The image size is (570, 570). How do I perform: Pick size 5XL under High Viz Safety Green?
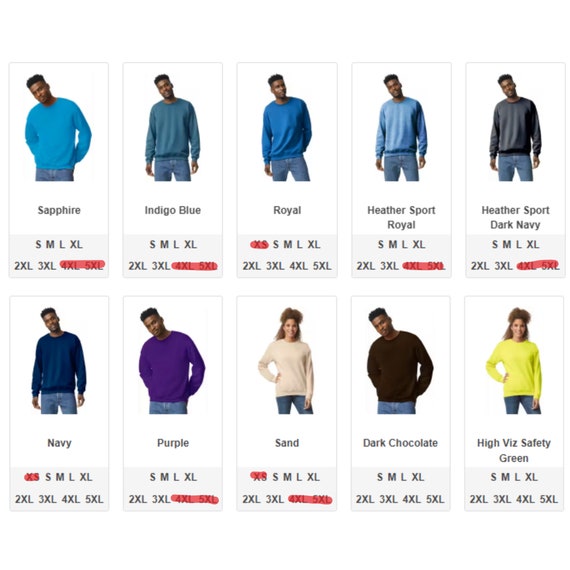(x=549, y=499)
